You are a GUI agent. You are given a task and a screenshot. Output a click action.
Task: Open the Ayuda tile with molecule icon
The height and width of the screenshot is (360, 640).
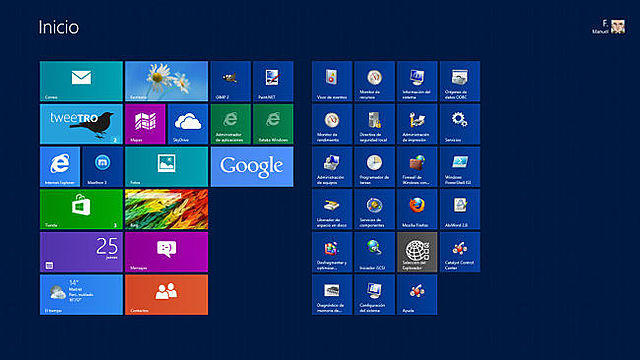pyautogui.click(x=417, y=295)
